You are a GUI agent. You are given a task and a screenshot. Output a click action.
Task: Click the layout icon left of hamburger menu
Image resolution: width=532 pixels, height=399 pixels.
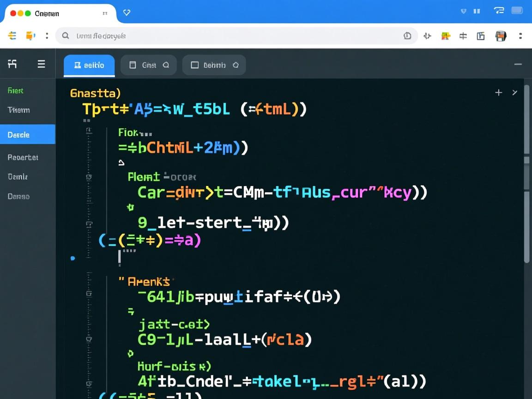12,64
